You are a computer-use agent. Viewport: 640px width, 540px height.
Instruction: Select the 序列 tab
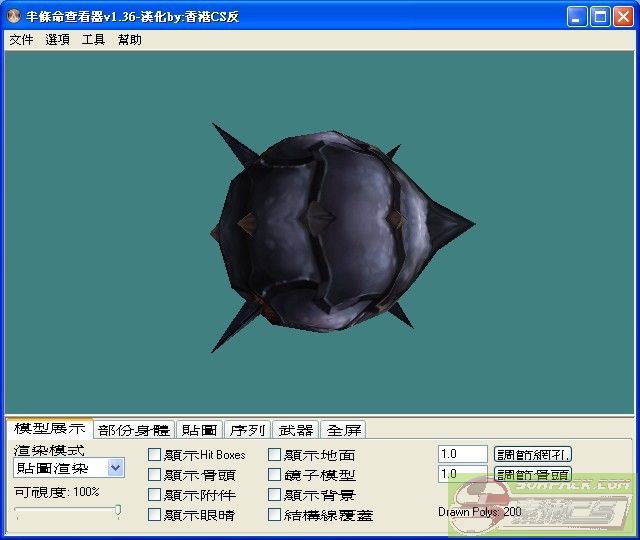(x=247, y=430)
